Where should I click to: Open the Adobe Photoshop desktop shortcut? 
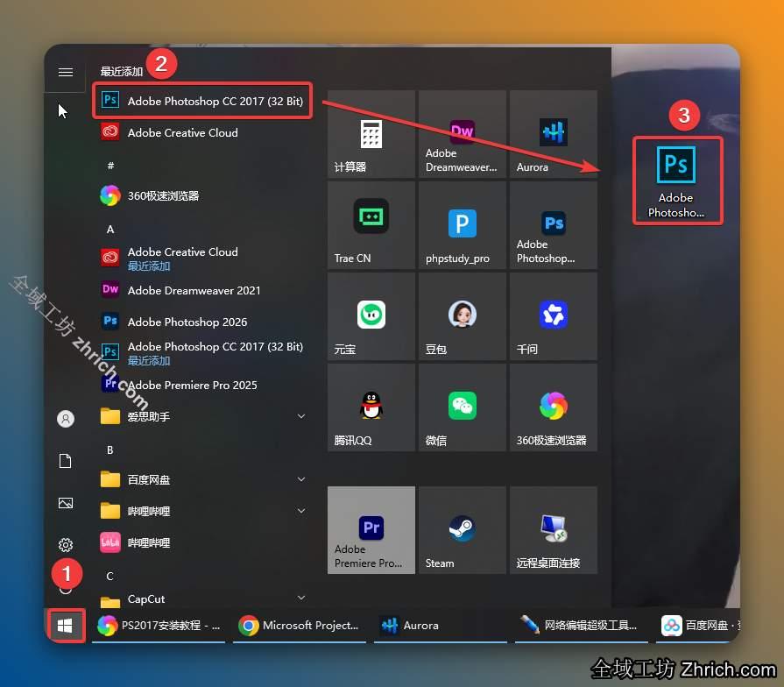[677, 181]
